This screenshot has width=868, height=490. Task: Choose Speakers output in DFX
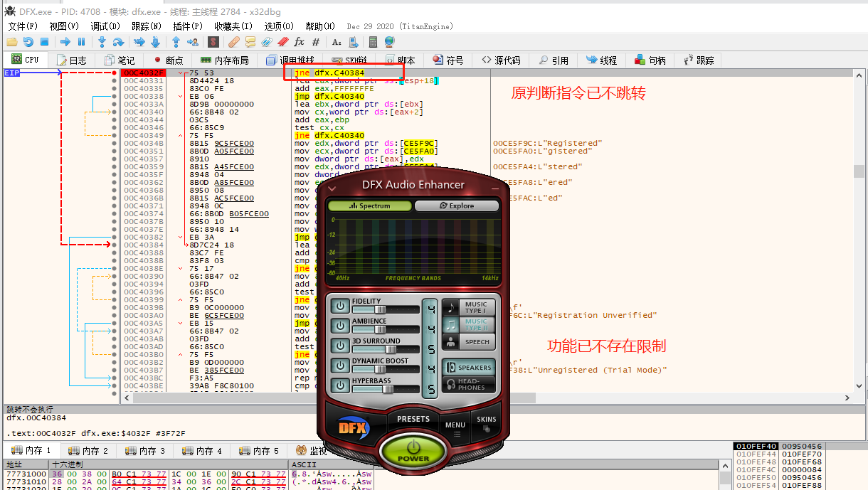click(x=468, y=367)
